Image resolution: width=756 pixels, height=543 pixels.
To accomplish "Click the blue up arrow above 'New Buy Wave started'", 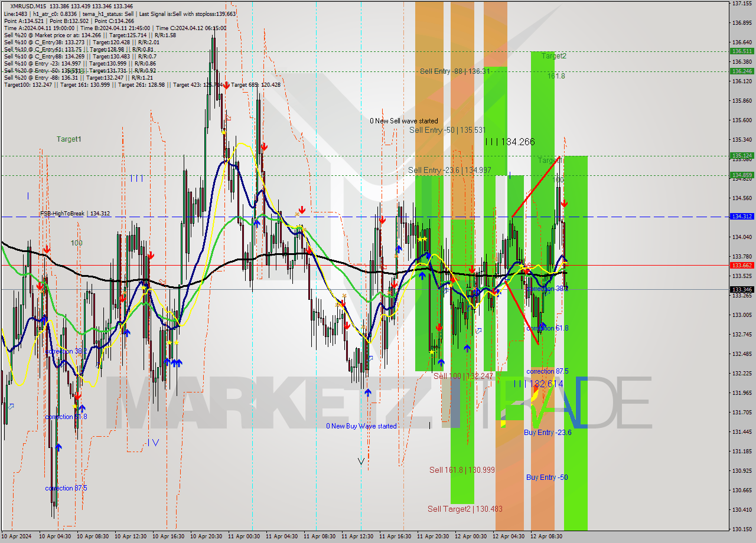I will point(368,392).
